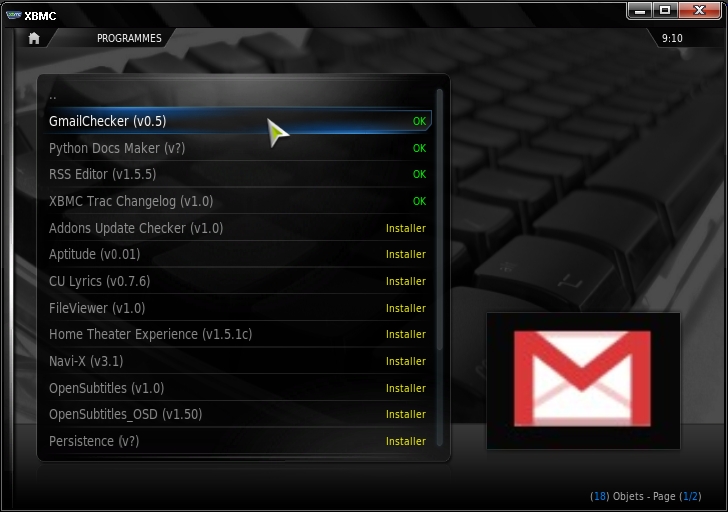Choose OpenSubtitles_OSD (v1.50)
The image size is (728, 512).
click(x=238, y=414)
